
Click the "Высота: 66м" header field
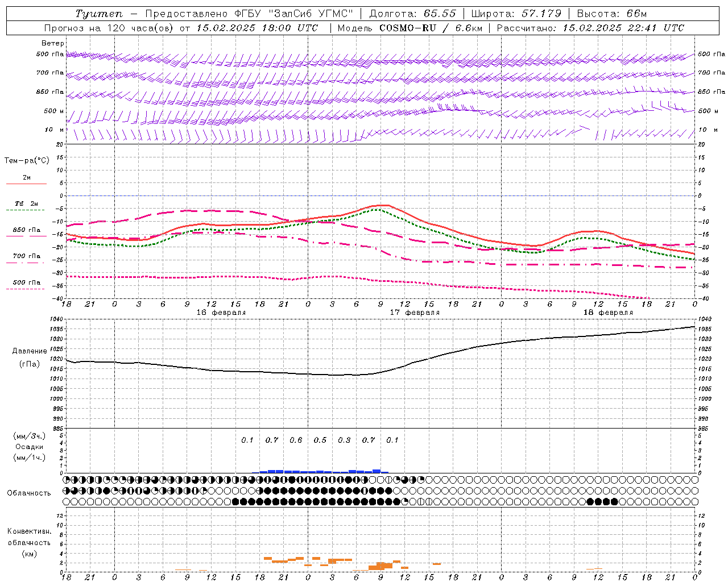(611, 14)
